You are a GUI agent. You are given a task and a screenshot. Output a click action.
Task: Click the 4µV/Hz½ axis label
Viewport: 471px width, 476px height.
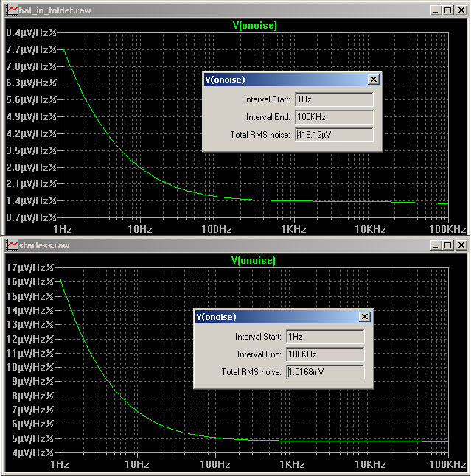(x=32, y=452)
